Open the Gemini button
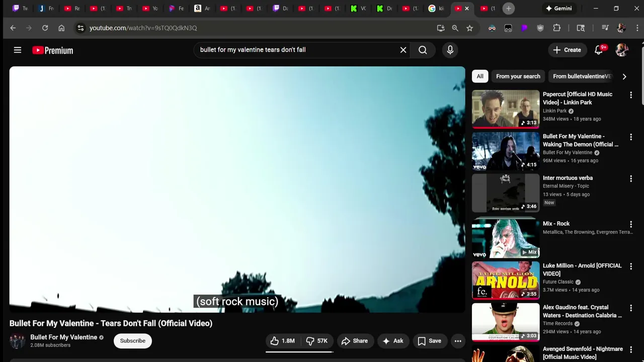Screen dimensions: 644x362 (558, 9)
